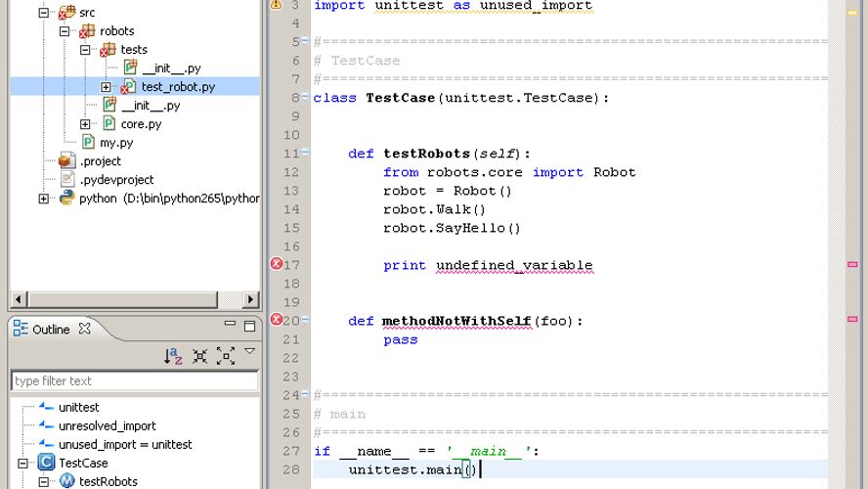This screenshot has height=489, width=868.
Task: Expand the core.py tree node
Action: pos(85,124)
